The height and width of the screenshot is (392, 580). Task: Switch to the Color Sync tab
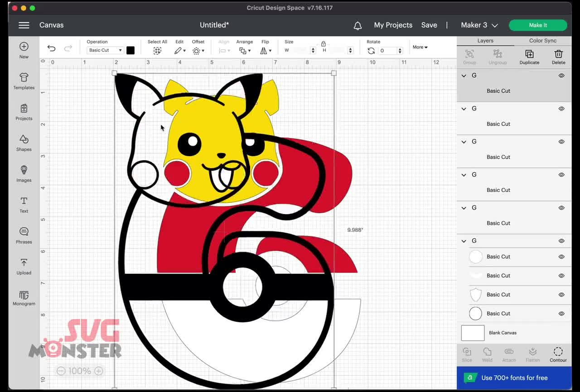click(x=542, y=40)
